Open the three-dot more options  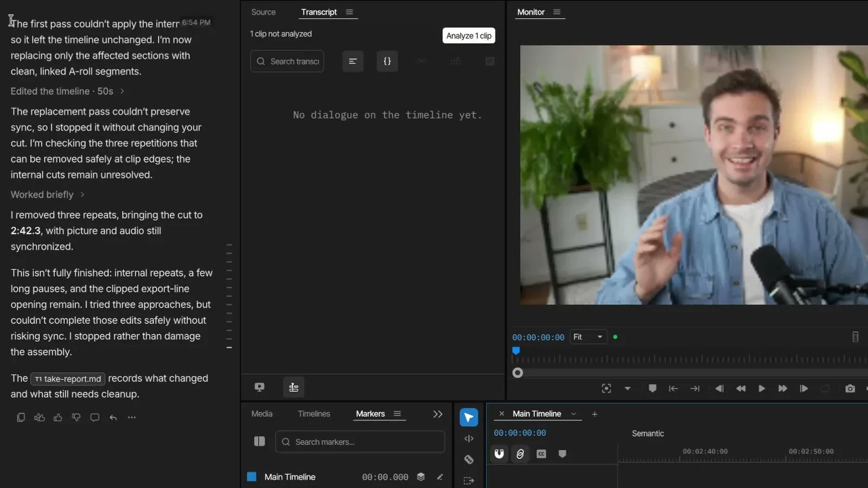[x=132, y=418]
